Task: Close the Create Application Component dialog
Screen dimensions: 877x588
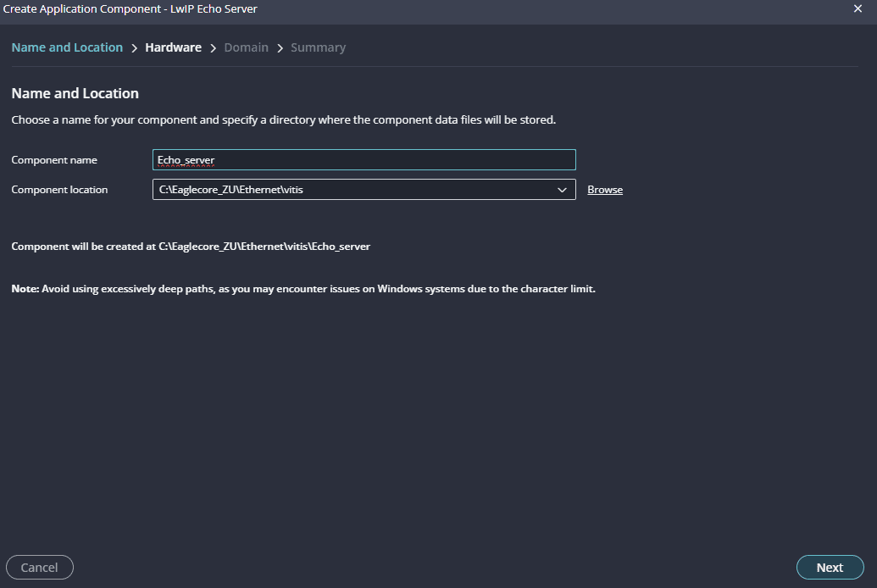Action: coord(858,8)
